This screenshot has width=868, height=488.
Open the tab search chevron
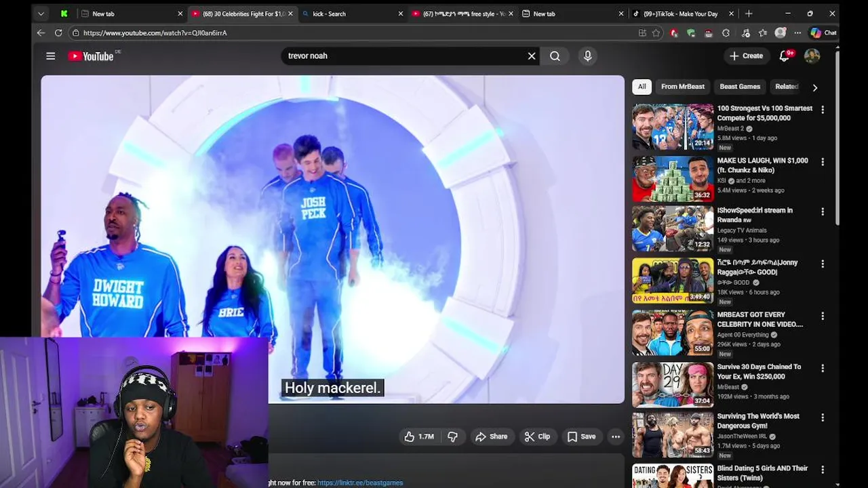coord(41,14)
